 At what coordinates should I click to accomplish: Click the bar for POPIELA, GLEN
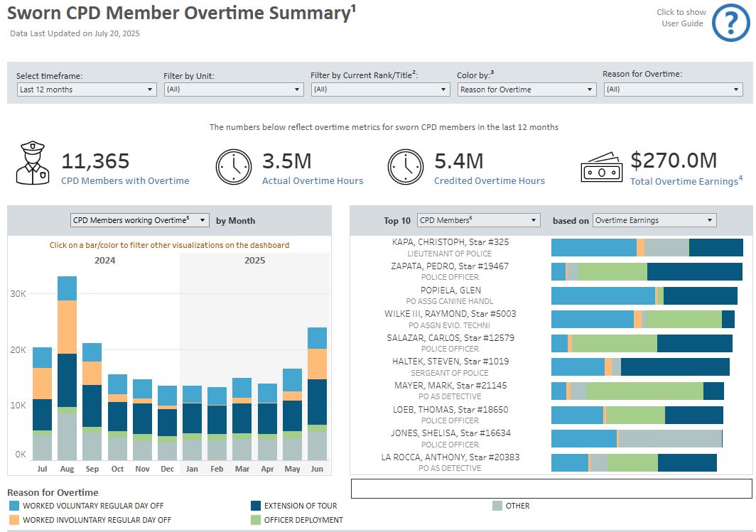point(644,295)
